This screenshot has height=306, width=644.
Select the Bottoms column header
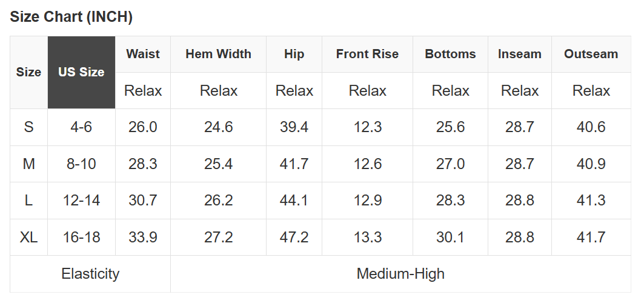[x=450, y=54]
